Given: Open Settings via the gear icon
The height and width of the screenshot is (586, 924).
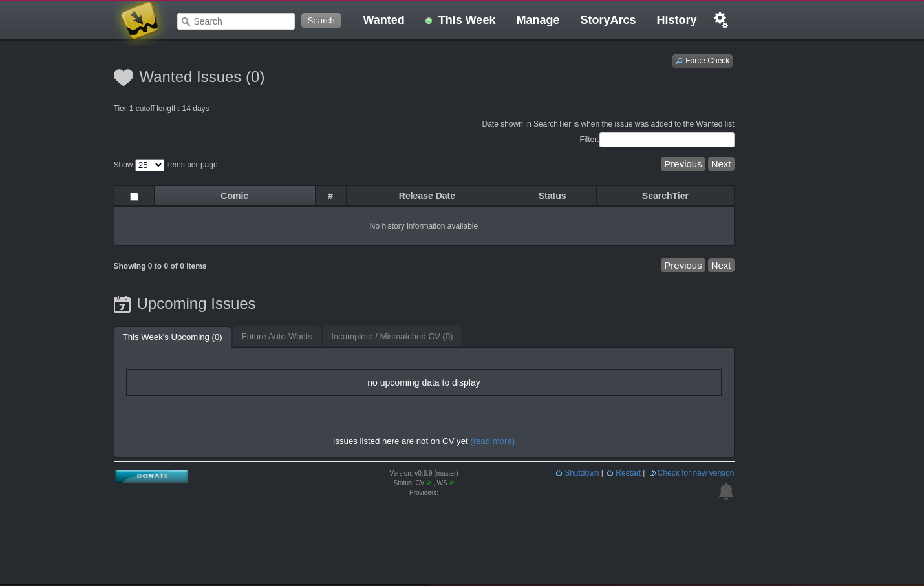Looking at the screenshot, I should (720, 19).
